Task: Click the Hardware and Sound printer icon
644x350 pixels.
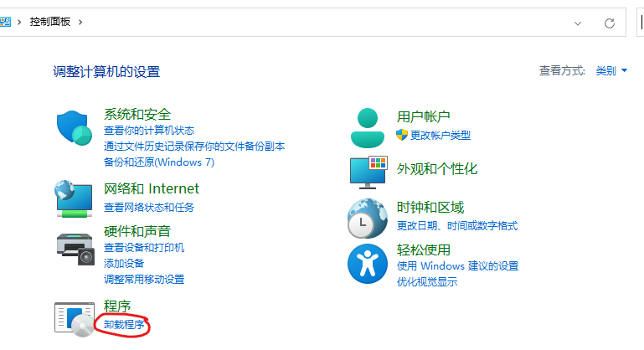Action: coord(74,246)
